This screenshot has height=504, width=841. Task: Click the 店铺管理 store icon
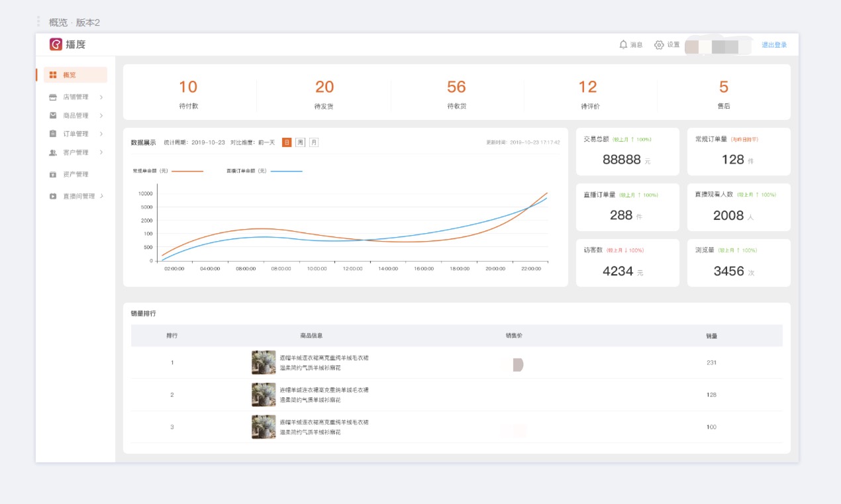[x=53, y=97]
